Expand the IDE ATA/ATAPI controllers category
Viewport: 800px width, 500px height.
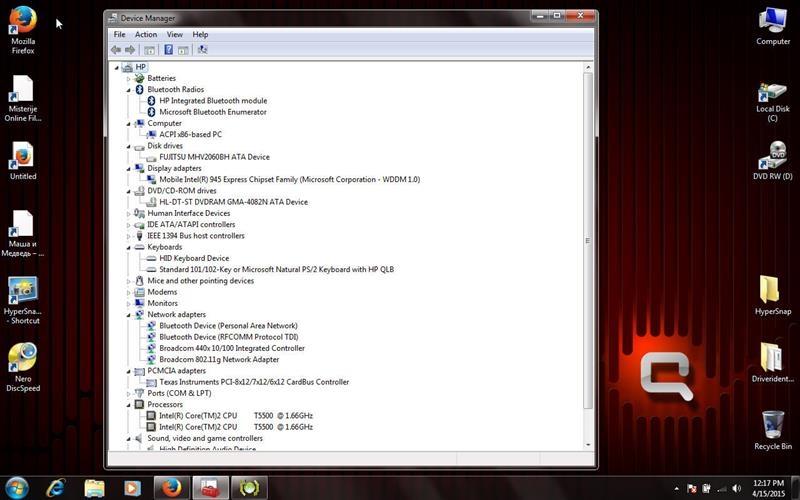click(x=129, y=225)
